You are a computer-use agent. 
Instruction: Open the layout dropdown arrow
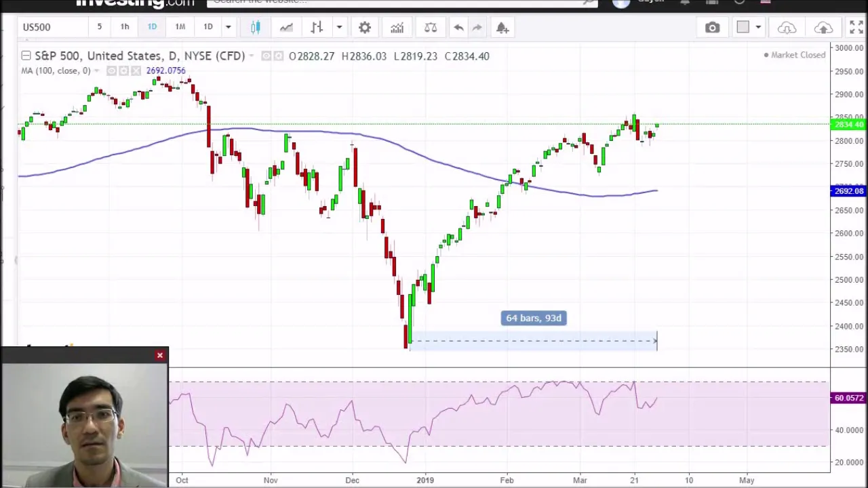pos(758,28)
